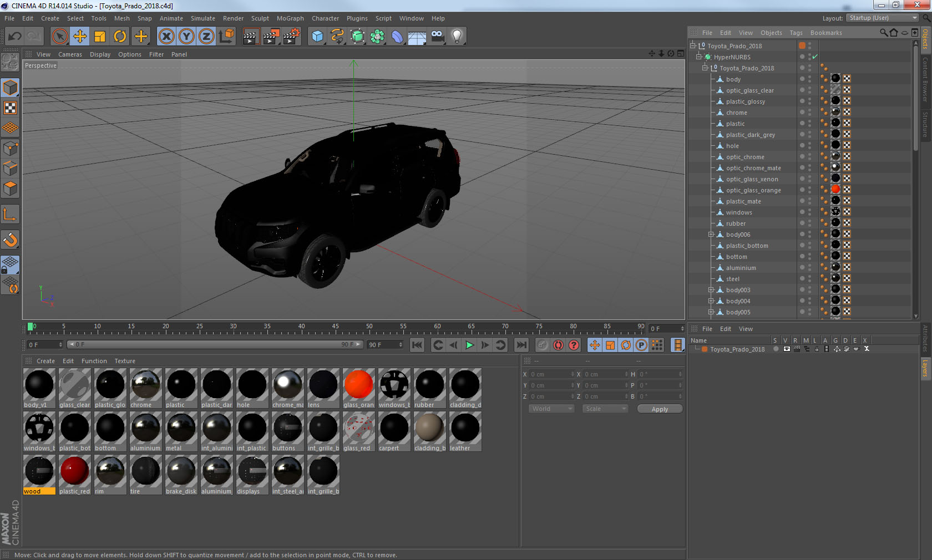
Task: Play the animation forward
Action: point(469,345)
